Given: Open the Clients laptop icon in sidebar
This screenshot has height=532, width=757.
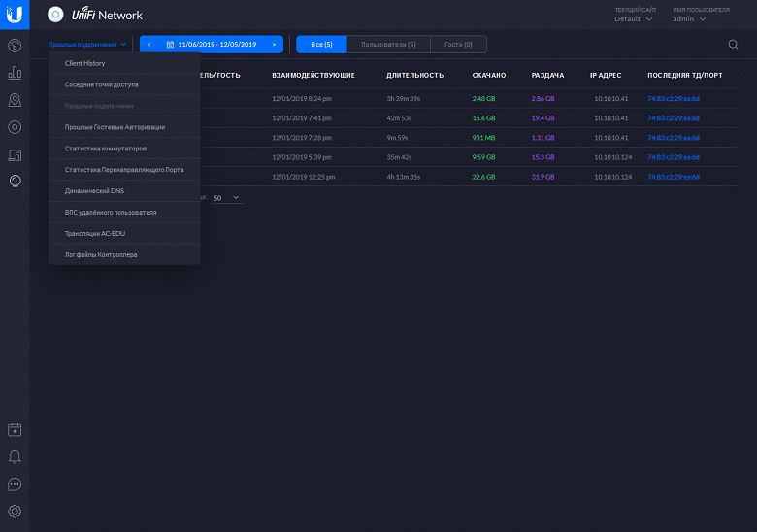Looking at the screenshot, I should pyautogui.click(x=15, y=153).
